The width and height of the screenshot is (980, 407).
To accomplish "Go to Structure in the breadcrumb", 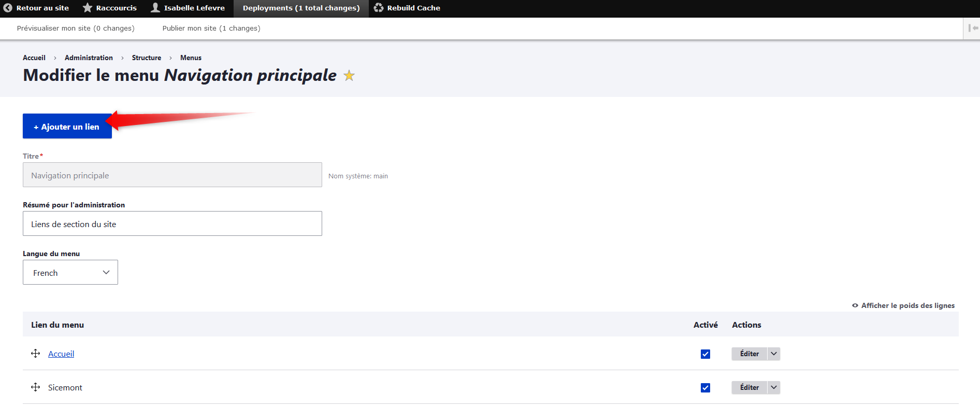I will pyautogui.click(x=146, y=58).
